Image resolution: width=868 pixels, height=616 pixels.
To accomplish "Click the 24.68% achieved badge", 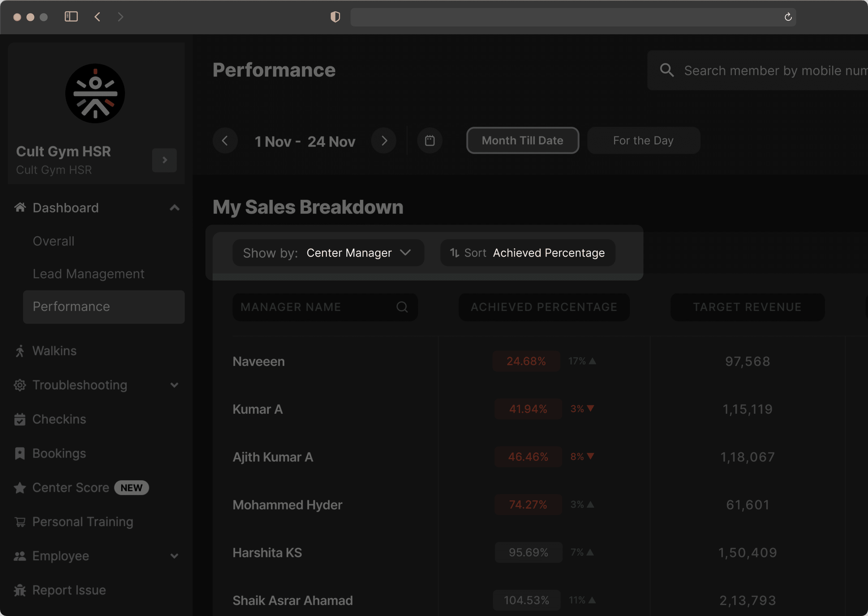I will click(526, 361).
